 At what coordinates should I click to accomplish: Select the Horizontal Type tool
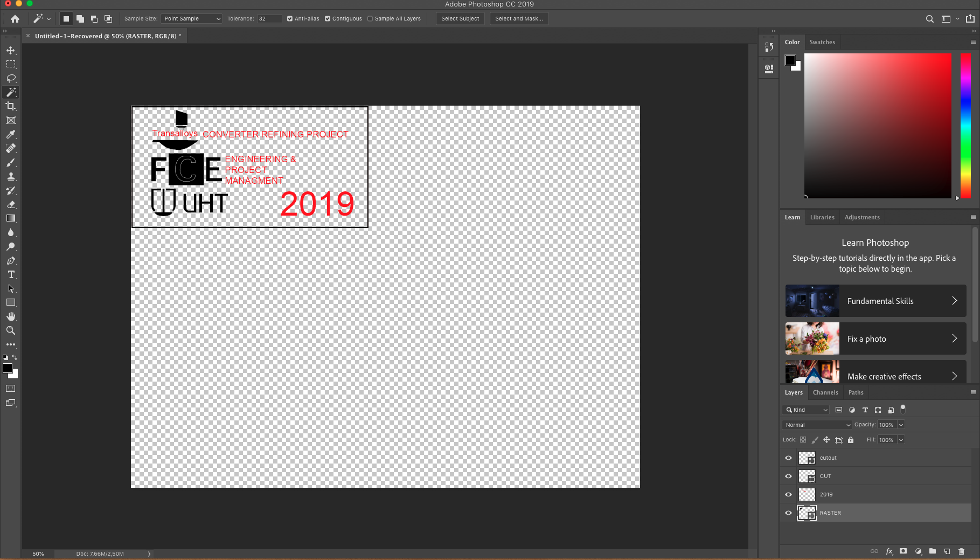[11, 274]
